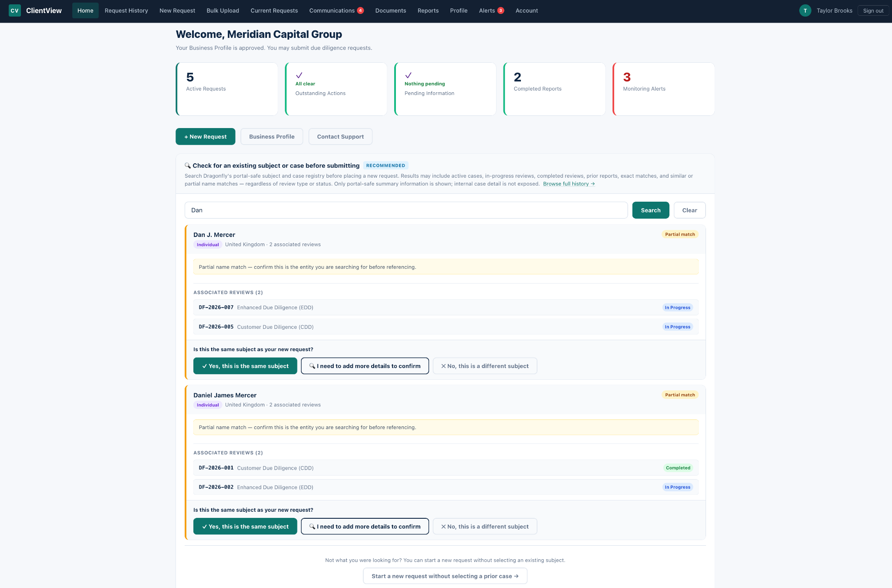Open review DF-2026-007 Enhanced Due Diligence
The height and width of the screenshot is (588, 892).
[446, 308]
